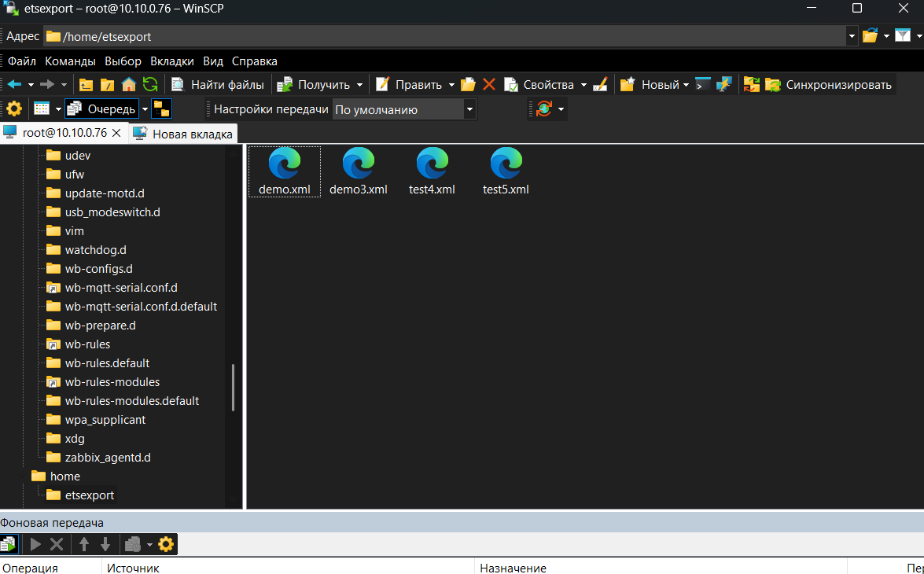Click the rename pencil icon after Свойства
This screenshot has height=574, width=924.
[x=601, y=85]
